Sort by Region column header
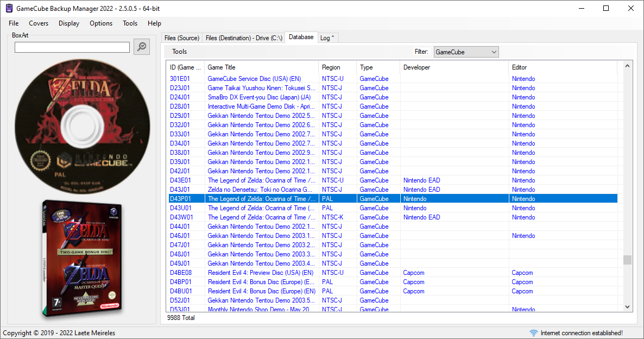The height and width of the screenshot is (339, 644). (x=338, y=67)
